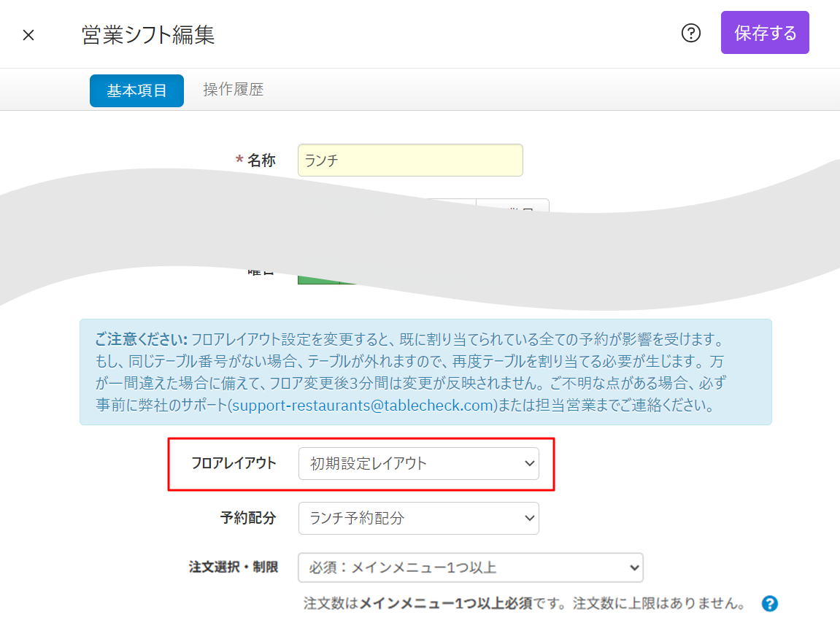
Task: Open the 予約配分 dropdown
Action: tap(418, 518)
